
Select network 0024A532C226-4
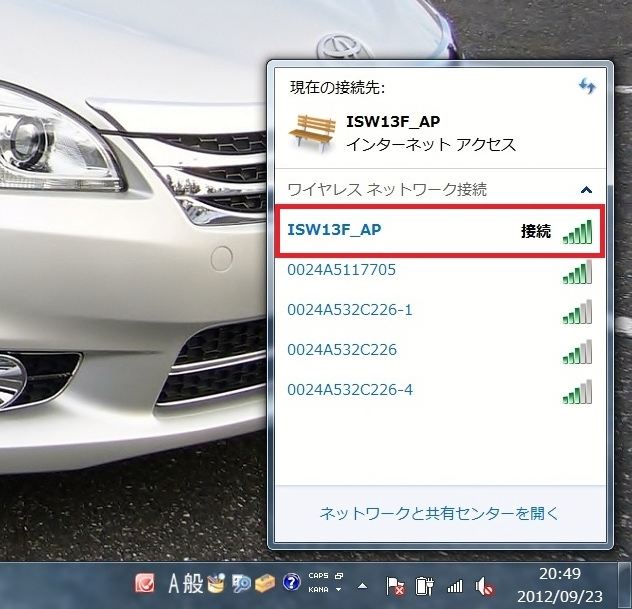(440, 390)
